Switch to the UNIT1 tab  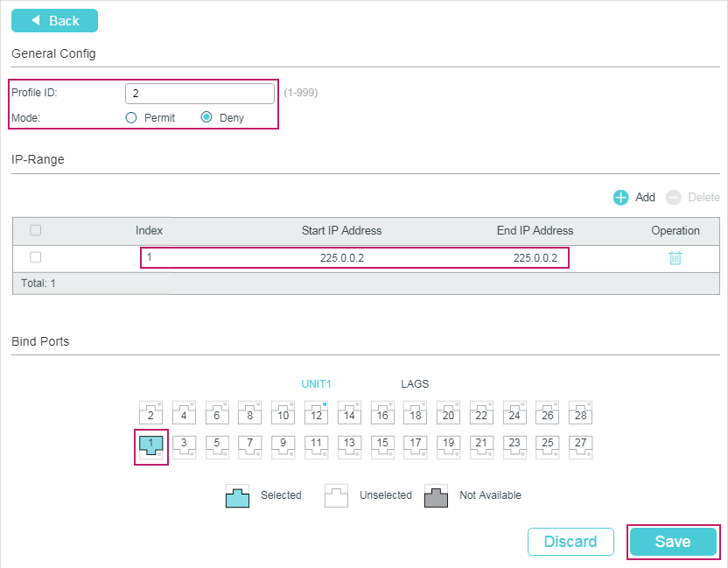[317, 384]
